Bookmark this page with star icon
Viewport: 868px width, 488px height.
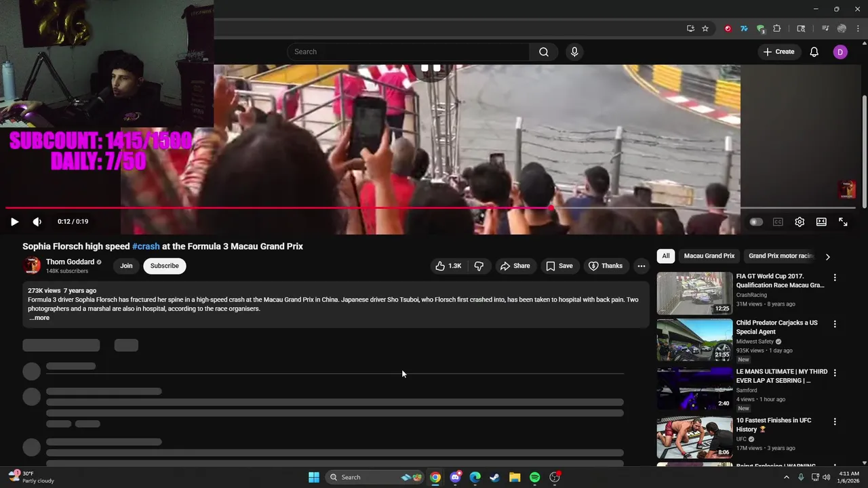705,28
